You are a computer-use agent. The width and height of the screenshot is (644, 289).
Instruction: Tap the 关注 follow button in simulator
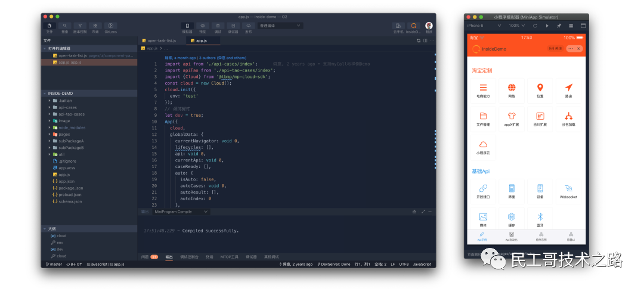556,48
